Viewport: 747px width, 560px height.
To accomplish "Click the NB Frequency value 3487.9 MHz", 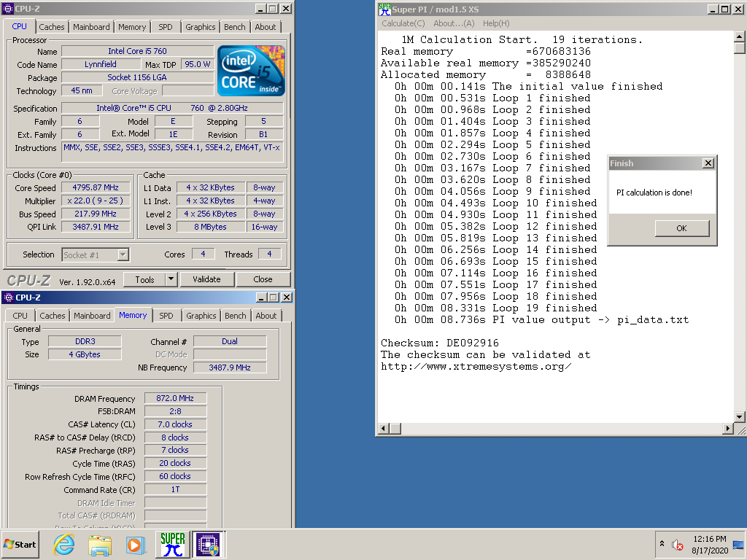I will [x=230, y=367].
